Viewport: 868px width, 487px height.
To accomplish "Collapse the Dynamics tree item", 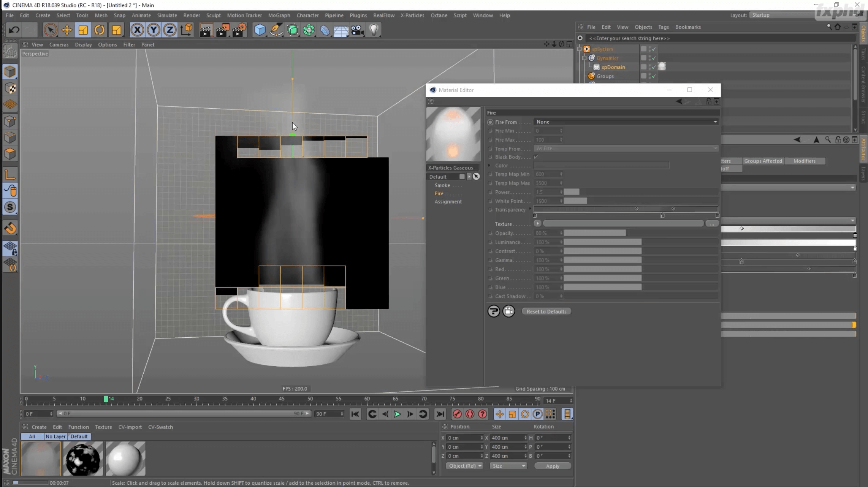I will pyautogui.click(x=585, y=58).
